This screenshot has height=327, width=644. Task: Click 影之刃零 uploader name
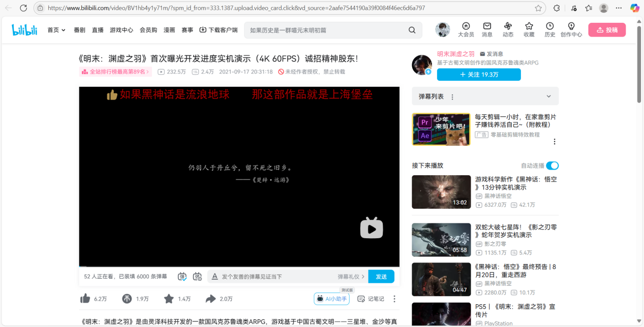[x=495, y=244]
